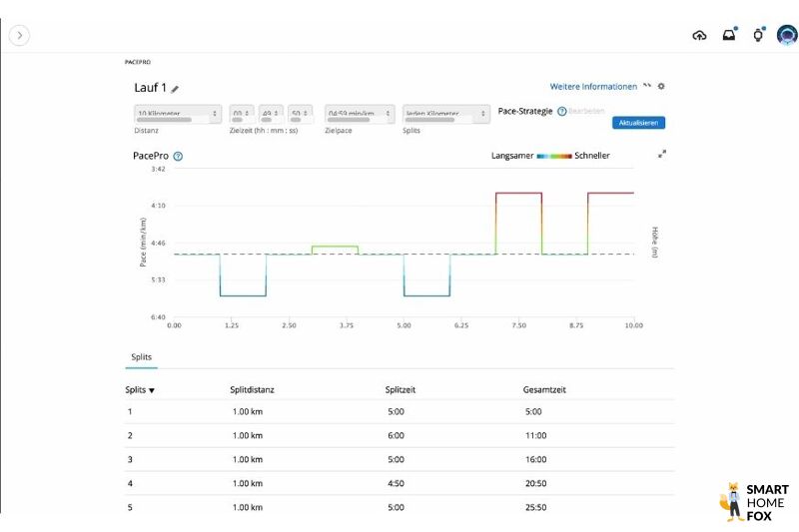Expand the chart to fullscreen
The image size is (799, 532).
661,155
